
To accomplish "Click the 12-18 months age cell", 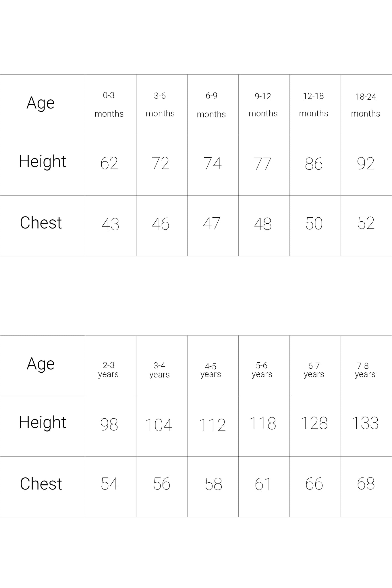I will click(314, 105).
